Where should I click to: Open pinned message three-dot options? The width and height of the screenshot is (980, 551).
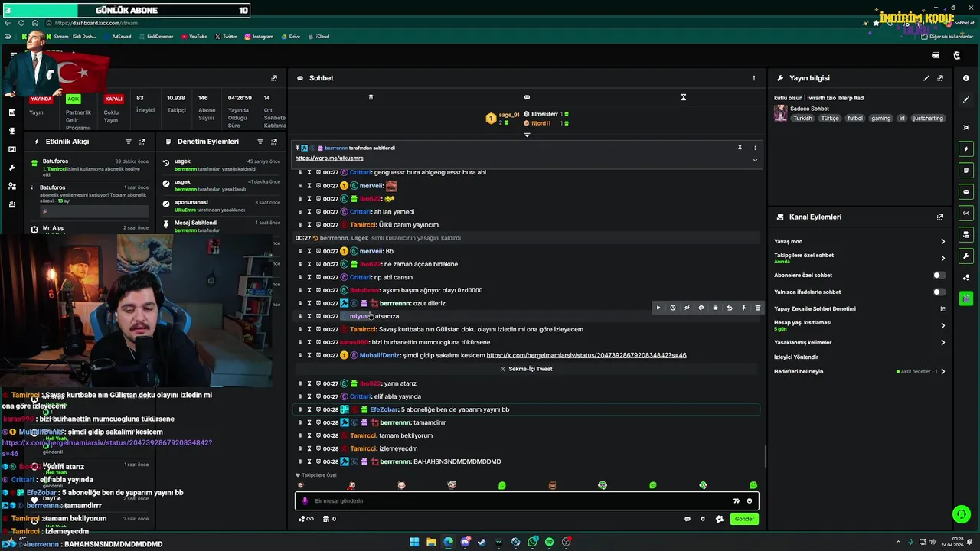(x=755, y=148)
